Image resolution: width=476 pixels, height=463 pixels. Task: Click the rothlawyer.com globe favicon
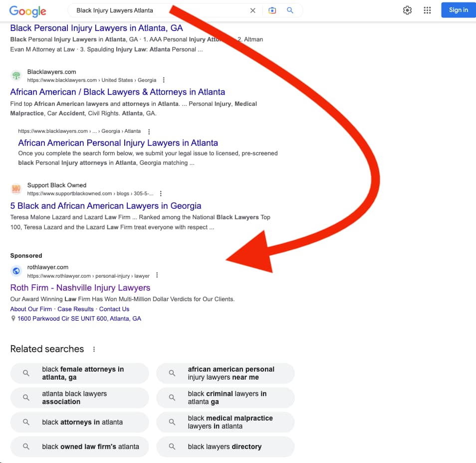(16, 271)
